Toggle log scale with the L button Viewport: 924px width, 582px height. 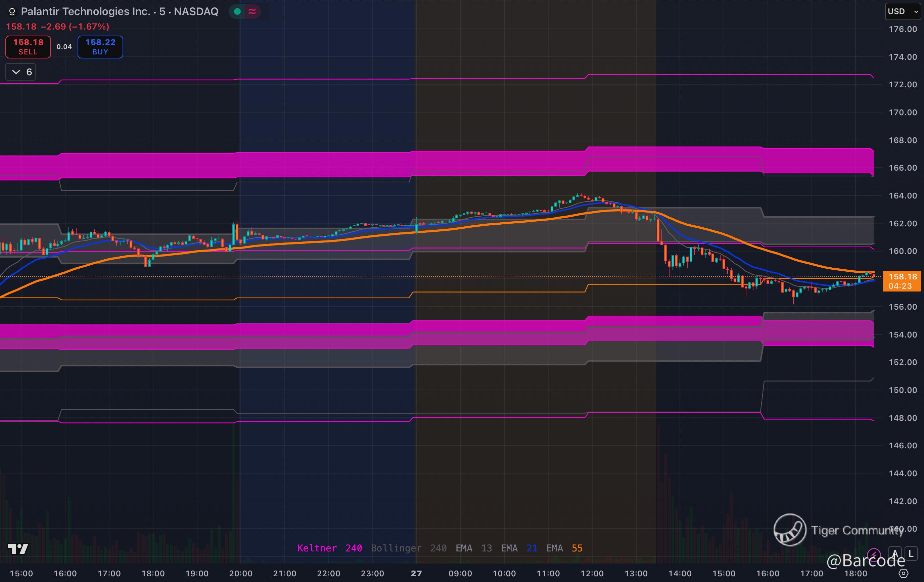911,553
